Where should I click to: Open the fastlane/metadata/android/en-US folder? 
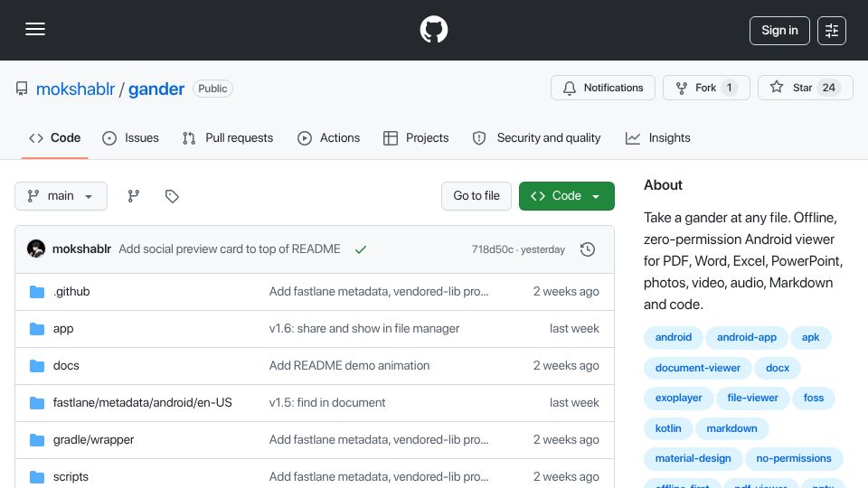pos(142,403)
